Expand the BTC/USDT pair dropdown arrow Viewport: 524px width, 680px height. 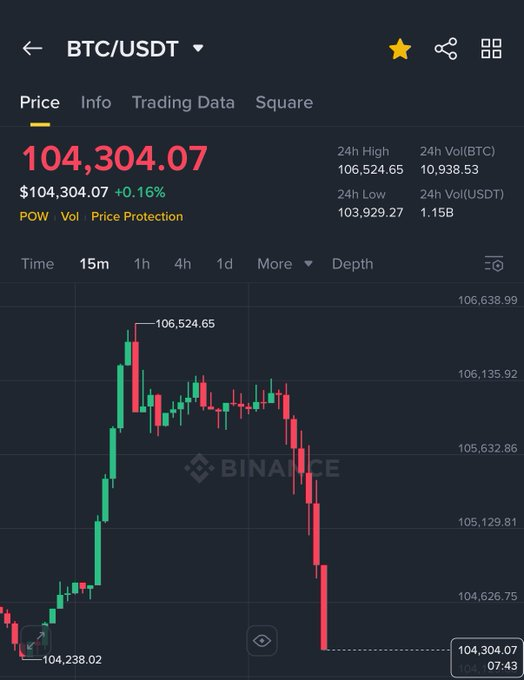(198, 48)
